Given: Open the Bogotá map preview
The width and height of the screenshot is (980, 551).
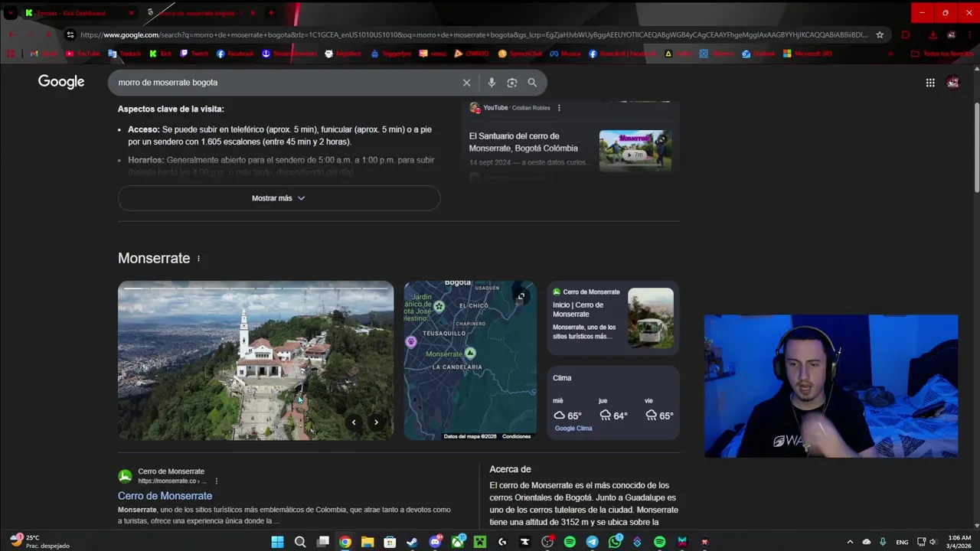Looking at the screenshot, I should (x=470, y=360).
